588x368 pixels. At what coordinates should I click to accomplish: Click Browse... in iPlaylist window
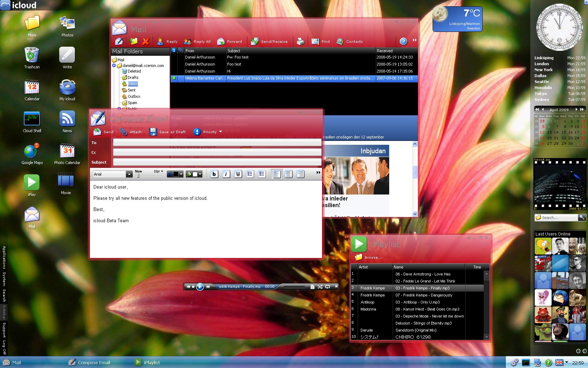click(x=369, y=257)
